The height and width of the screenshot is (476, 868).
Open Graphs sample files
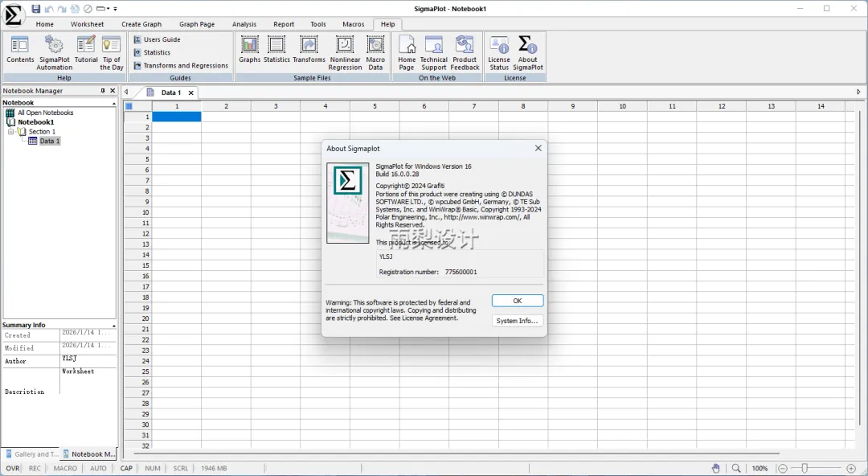[x=250, y=50]
